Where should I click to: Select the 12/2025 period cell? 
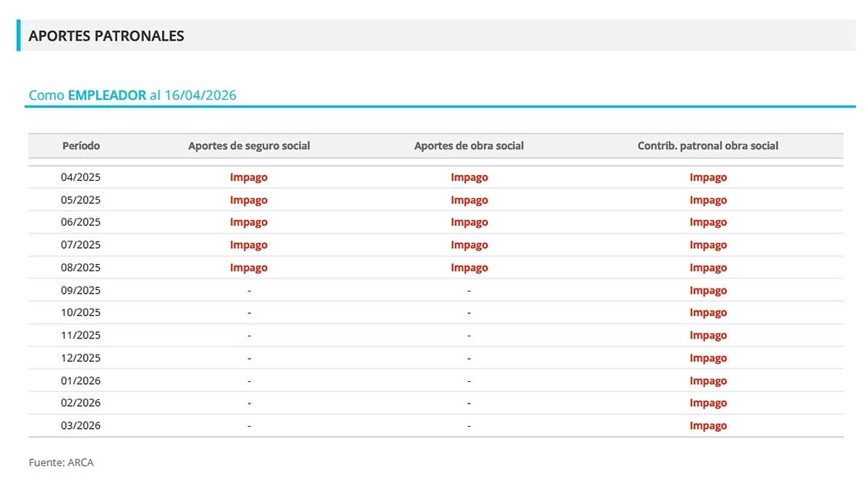point(81,358)
